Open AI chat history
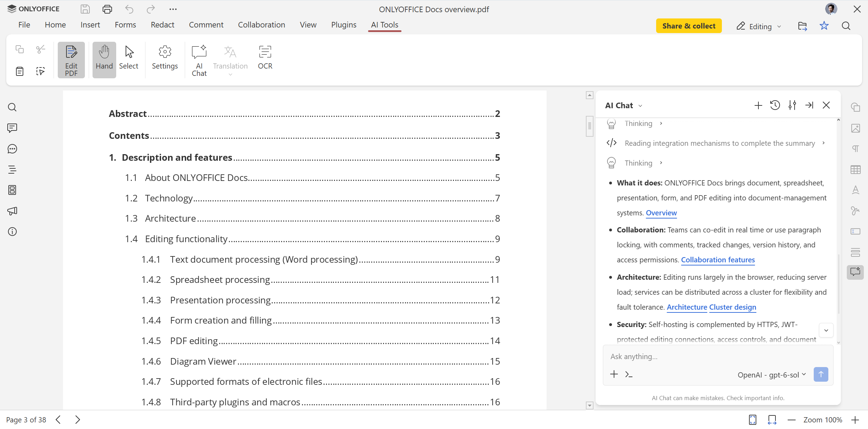The image size is (868, 429). [x=775, y=105]
